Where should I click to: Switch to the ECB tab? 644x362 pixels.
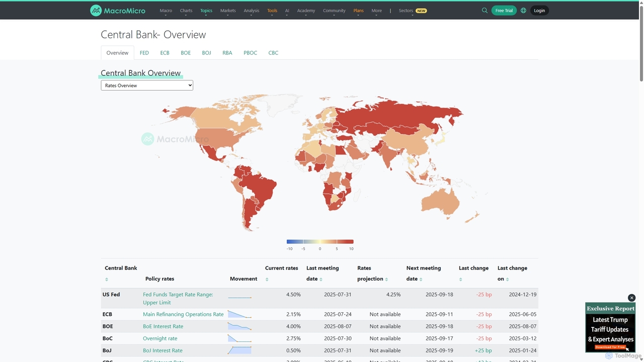(165, 53)
